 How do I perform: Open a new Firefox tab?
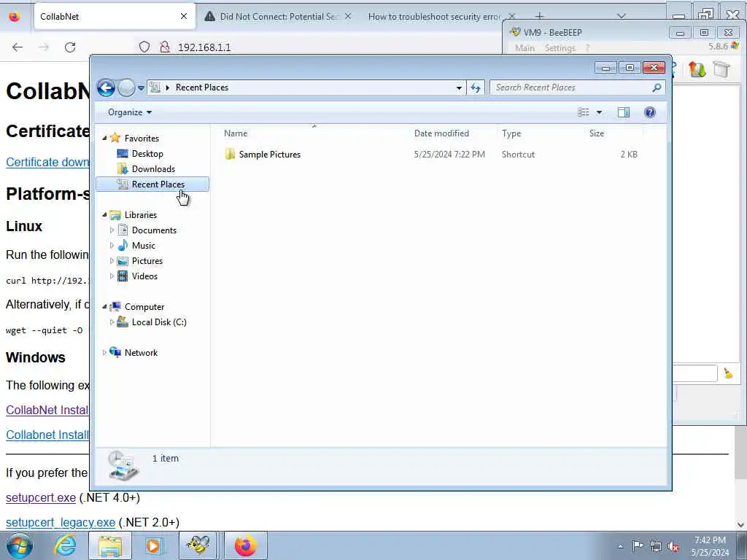pyautogui.click(x=539, y=17)
